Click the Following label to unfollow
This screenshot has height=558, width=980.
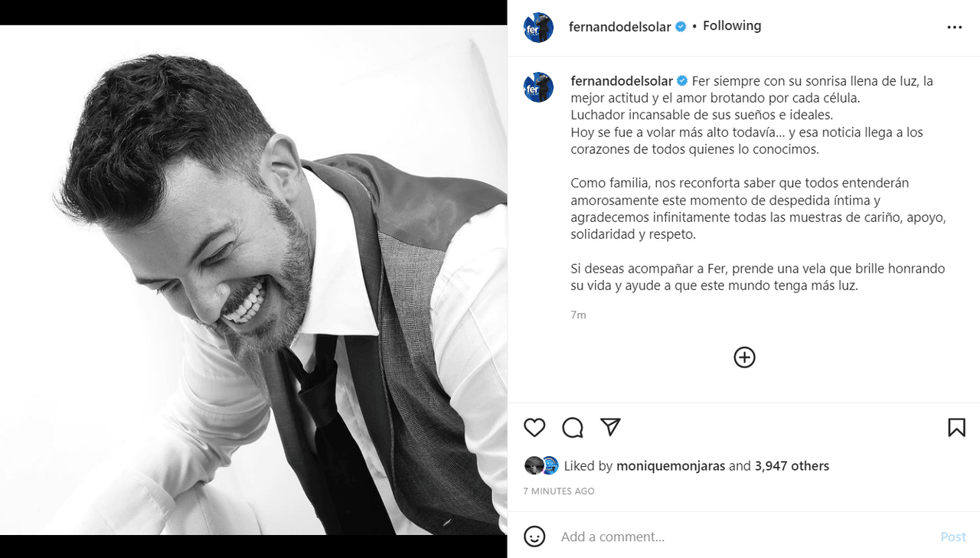(x=731, y=25)
